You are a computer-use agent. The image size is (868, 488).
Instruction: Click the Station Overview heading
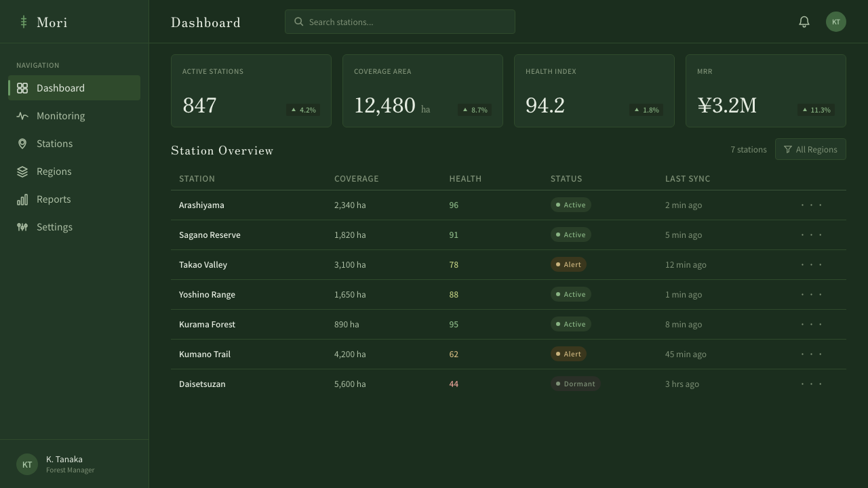(222, 150)
